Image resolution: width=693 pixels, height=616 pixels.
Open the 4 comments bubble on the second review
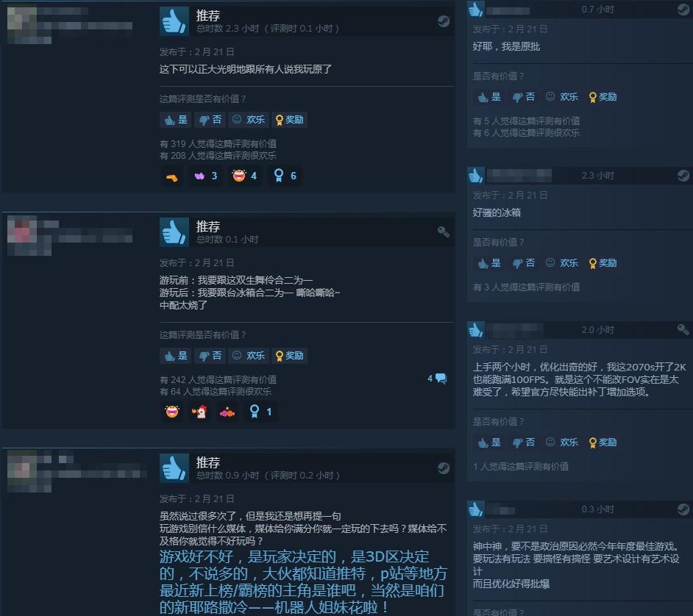[437, 379]
